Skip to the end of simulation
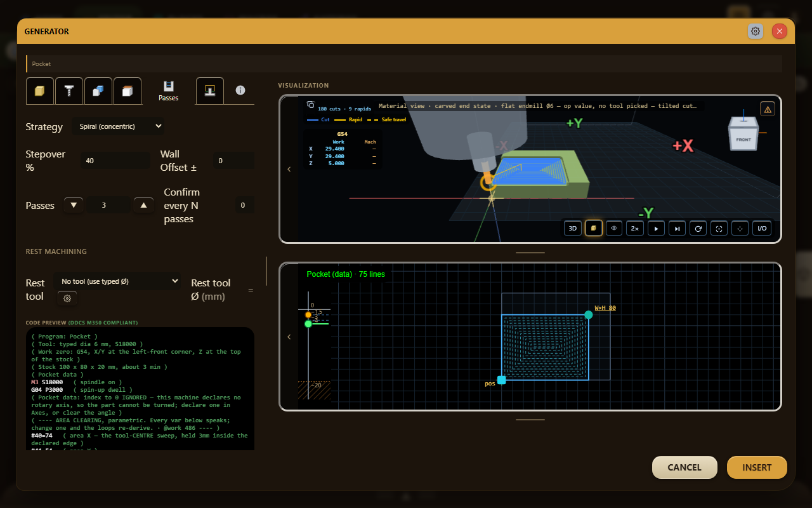Screen dimensions: 812x508 click(677, 228)
